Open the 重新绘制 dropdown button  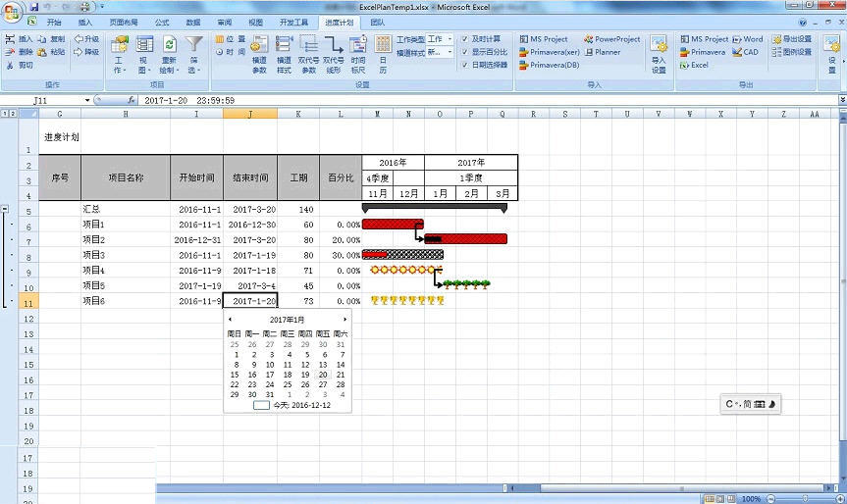point(169,55)
